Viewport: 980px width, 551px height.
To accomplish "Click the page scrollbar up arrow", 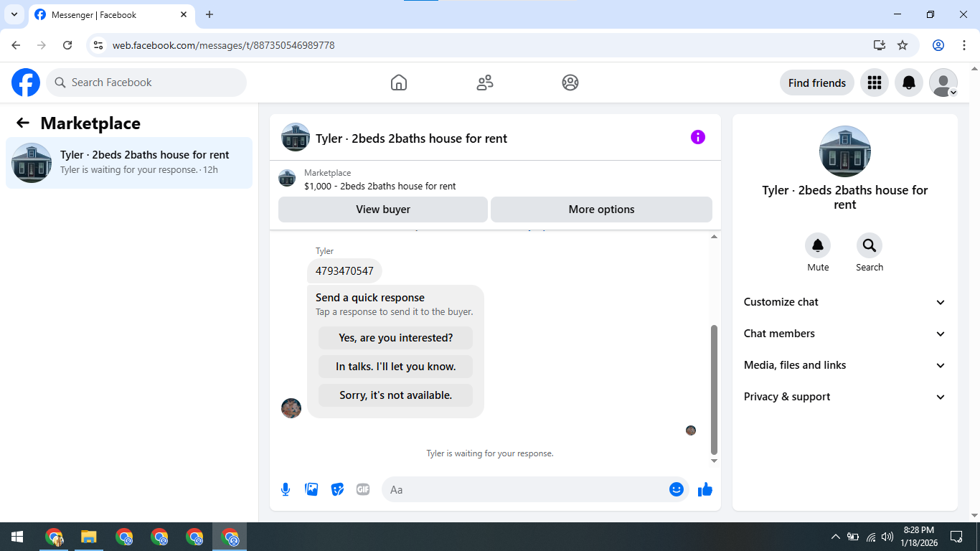I will tap(974, 69).
